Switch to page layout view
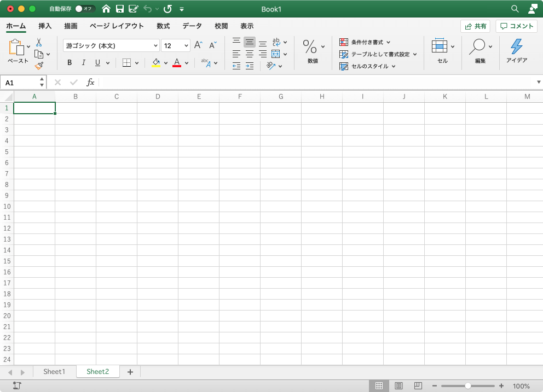This screenshot has height=392, width=543. tap(398, 386)
